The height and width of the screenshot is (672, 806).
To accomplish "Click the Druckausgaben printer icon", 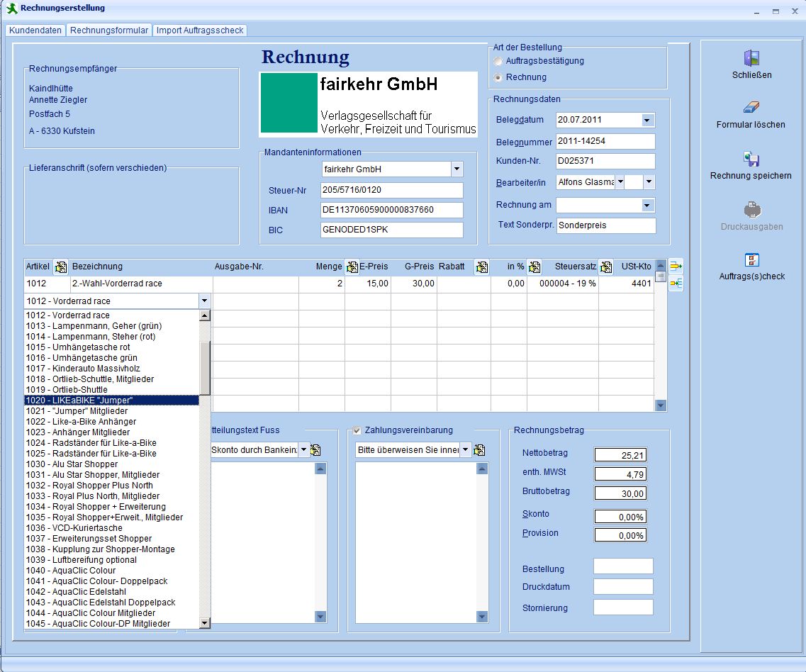I will click(x=751, y=209).
